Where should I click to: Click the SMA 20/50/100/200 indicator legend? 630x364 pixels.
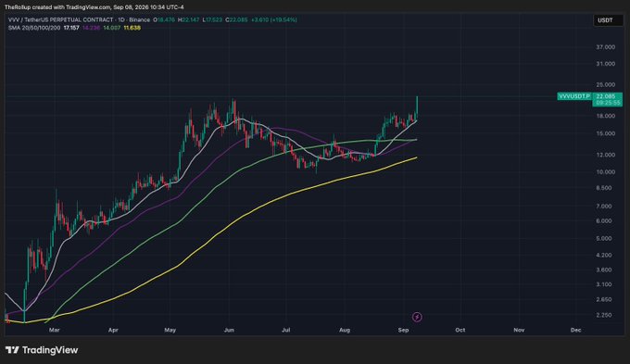[x=34, y=28]
